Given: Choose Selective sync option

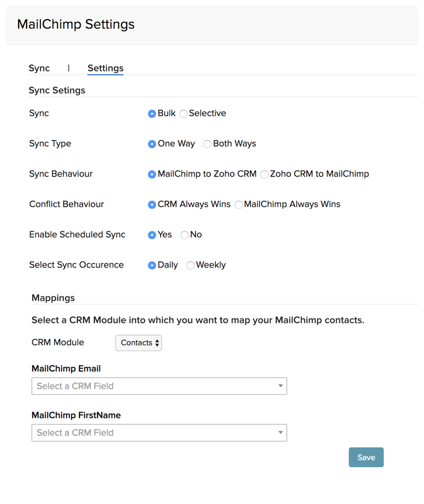Looking at the screenshot, I should pyautogui.click(x=183, y=114).
